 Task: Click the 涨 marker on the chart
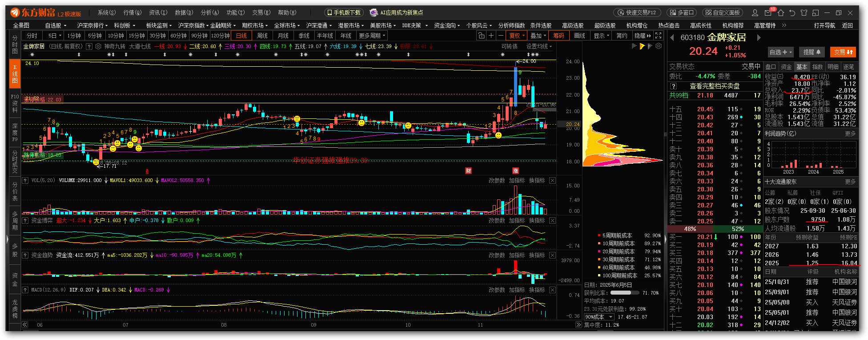515,171
